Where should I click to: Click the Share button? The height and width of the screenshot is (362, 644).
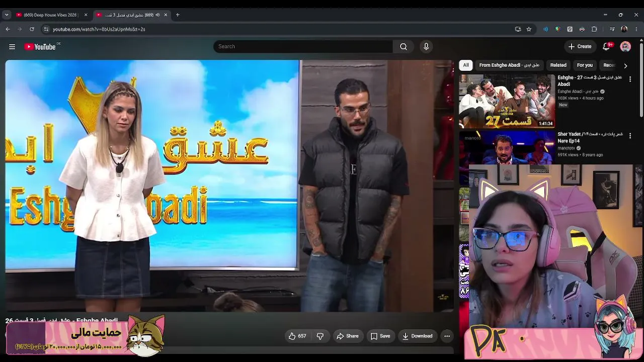click(x=348, y=336)
